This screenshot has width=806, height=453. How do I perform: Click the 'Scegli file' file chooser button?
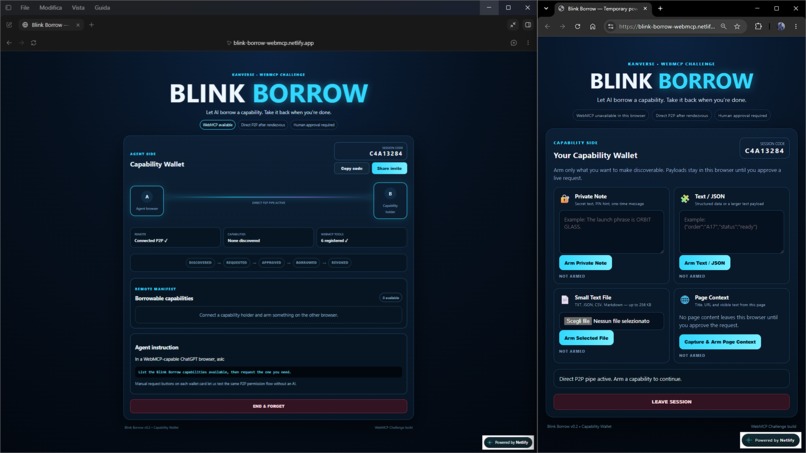point(578,321)
